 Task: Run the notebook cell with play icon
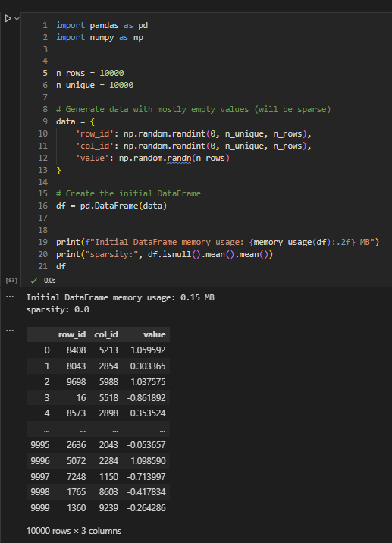tap(8, 18)
